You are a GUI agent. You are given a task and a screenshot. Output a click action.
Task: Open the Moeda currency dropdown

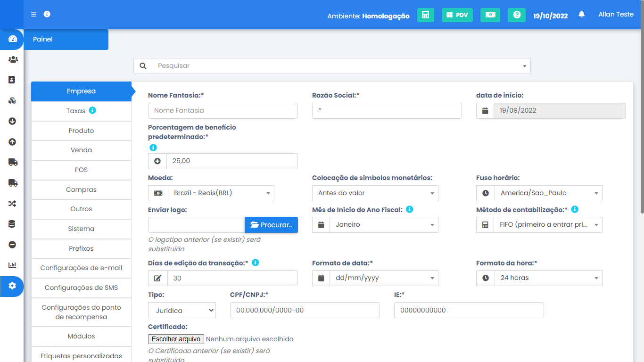[x=221, y=193]
